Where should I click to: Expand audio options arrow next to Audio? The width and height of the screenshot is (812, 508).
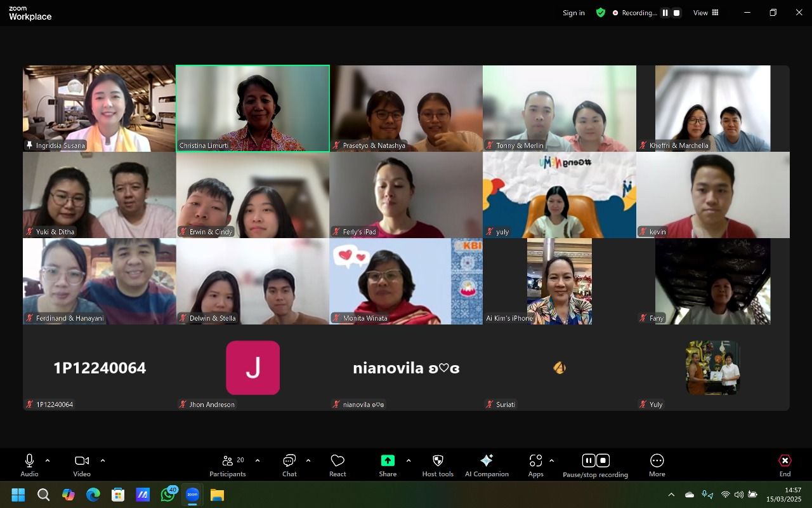(x=48, y=460)
